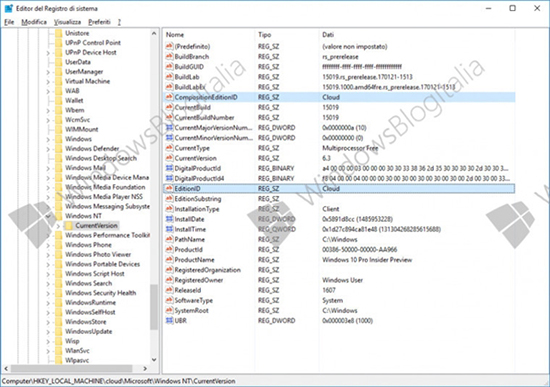
Task: Click the tree pane vertical scrollbar thumb
Action: point(154,307)
